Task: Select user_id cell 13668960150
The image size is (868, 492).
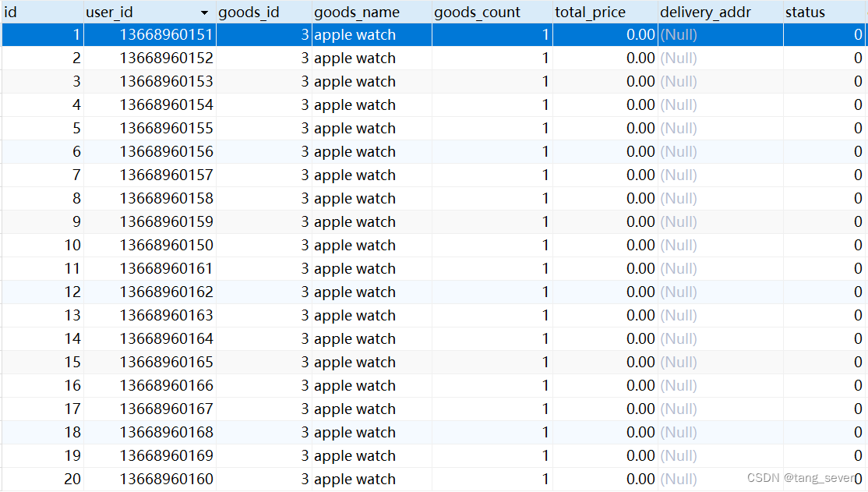Action: 150,245
